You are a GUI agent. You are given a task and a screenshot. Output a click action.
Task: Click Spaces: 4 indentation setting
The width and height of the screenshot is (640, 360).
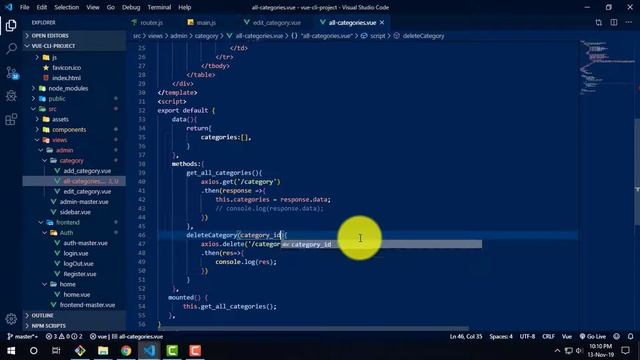point(501,336)
